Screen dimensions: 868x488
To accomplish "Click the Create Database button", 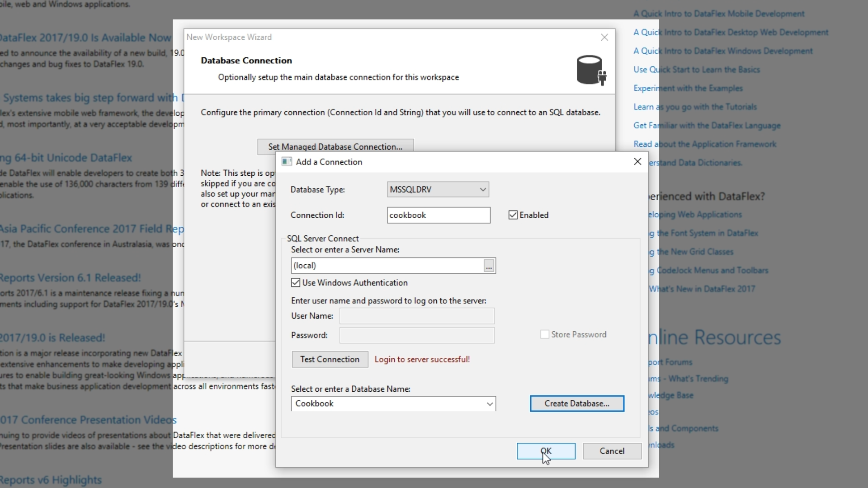I will 577,404.
